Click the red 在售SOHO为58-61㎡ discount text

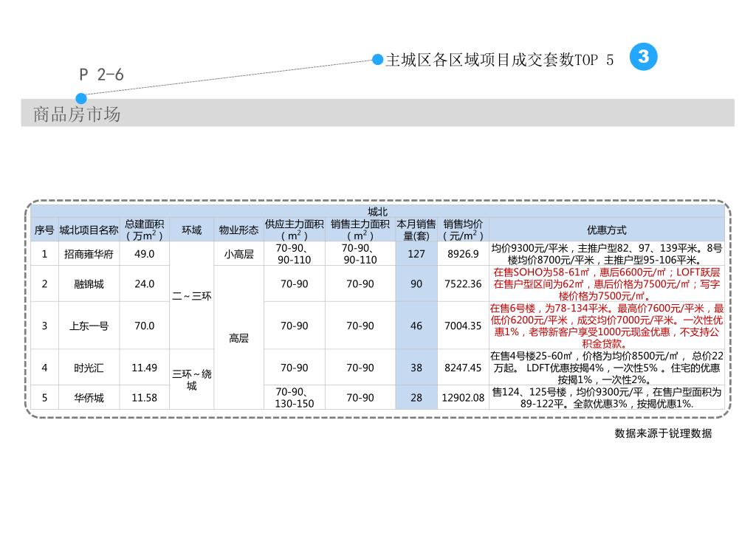pyautogui.click(x=607, y=284)
